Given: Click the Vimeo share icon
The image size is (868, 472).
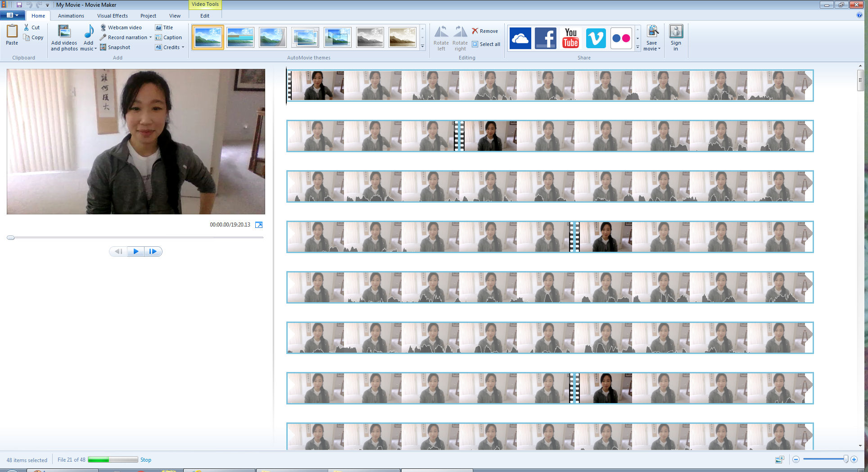Looking at the screenshot, I should click(x=596, y=38).
